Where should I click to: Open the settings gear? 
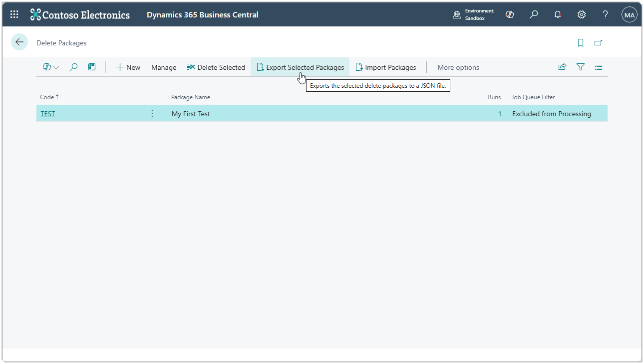(582, 14)
